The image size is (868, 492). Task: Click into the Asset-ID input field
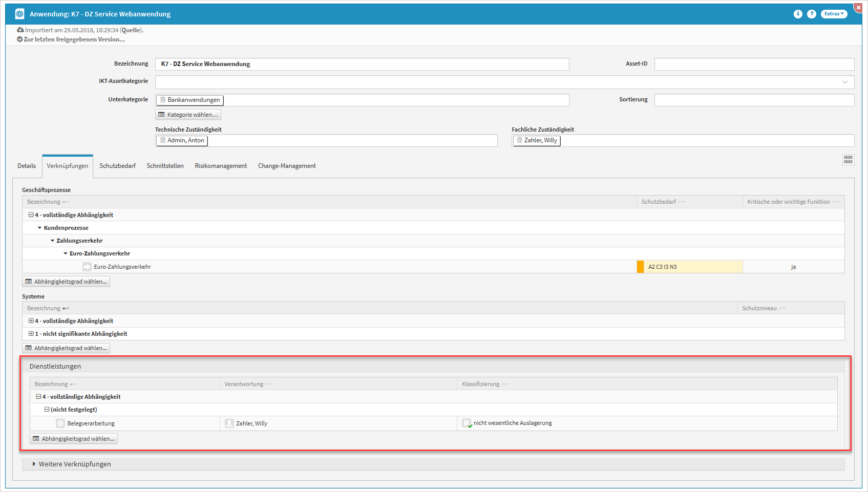(x=754, y=64)
